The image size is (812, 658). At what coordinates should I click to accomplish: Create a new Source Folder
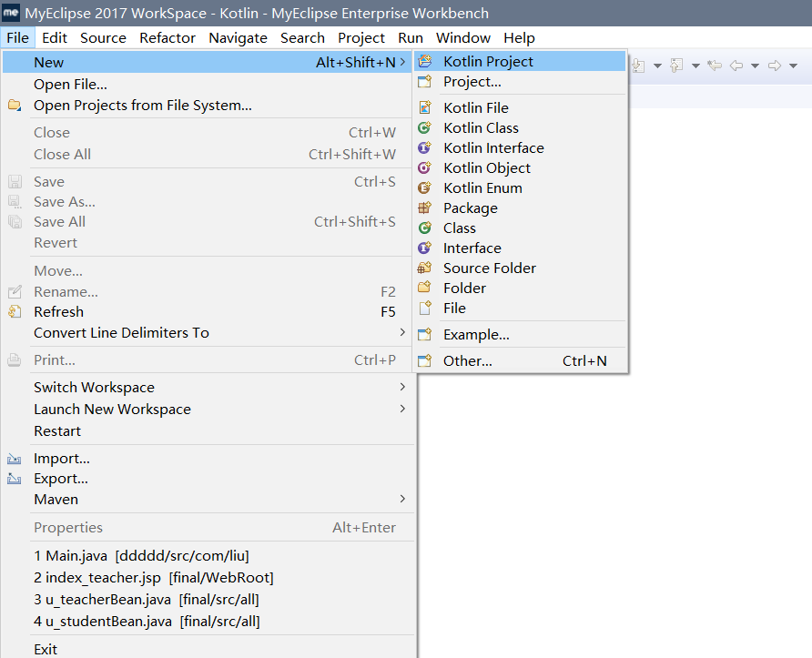(x=520, y=268)
